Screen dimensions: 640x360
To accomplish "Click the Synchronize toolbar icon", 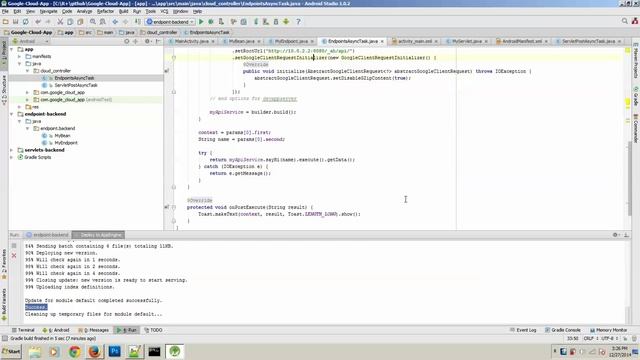I will coord(25,22).
